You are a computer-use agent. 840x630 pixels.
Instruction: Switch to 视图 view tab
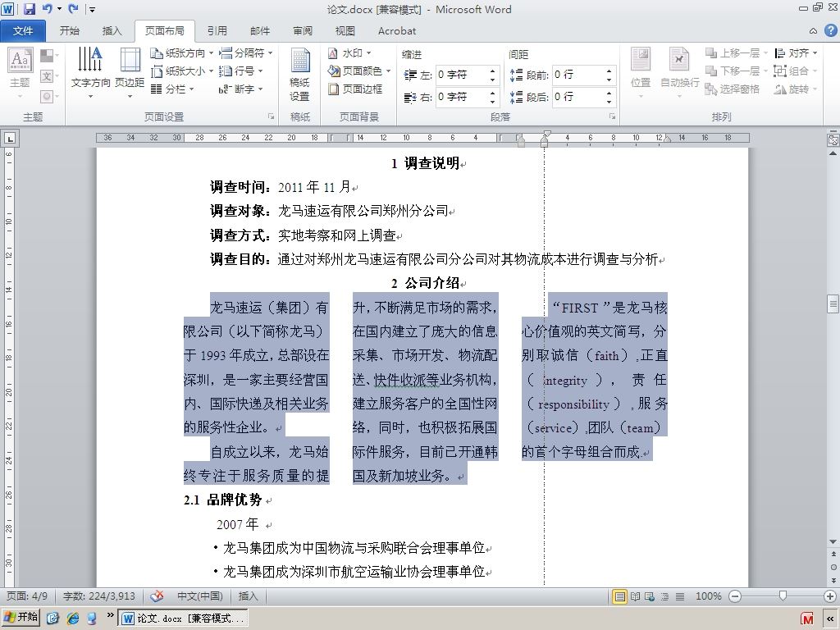click(345, 31)
